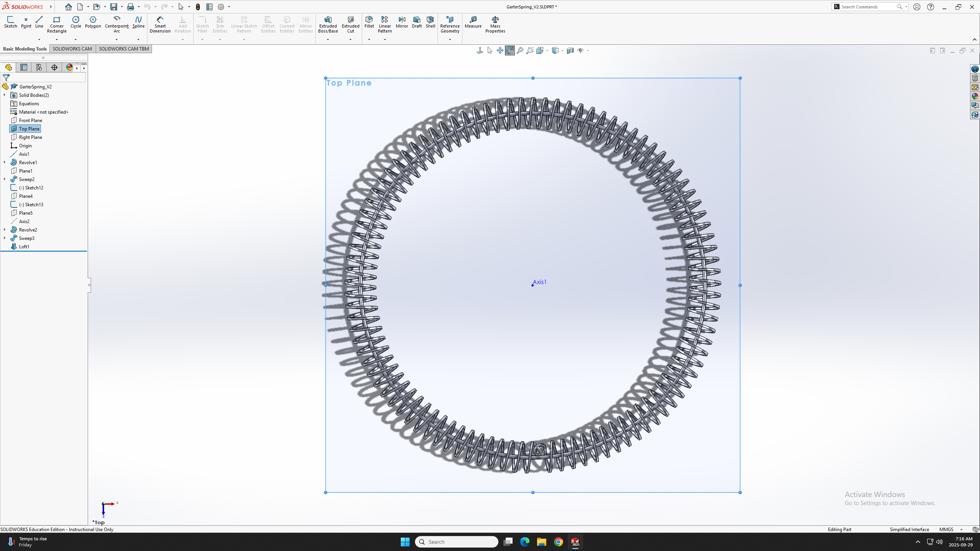Apply the Shell feature
This screenshot has height=551, width=980.
pos(430,22)
